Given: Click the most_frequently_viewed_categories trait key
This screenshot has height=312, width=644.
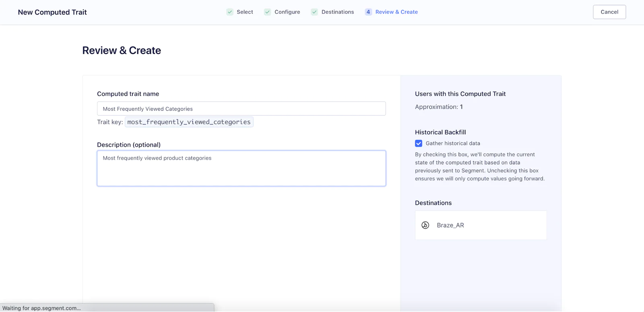Looking at the screenshot, I should click(x=189, y=122).
